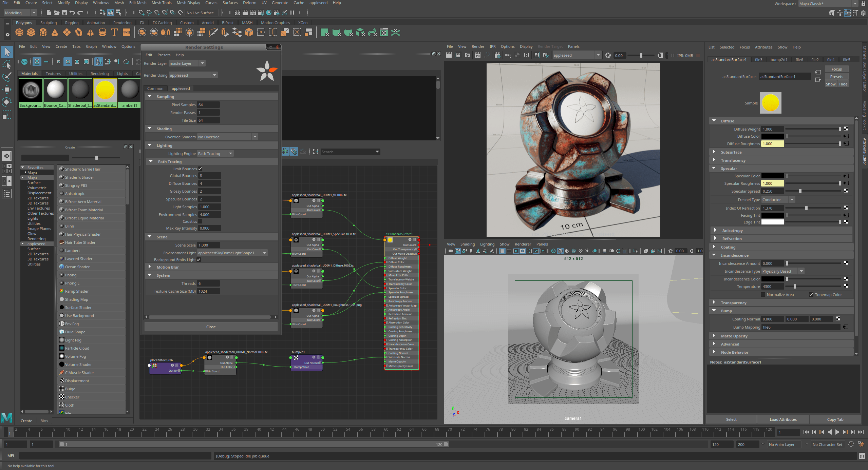Create a polygon sphere from Polygons shelf
Viewport: 868px width, 470px height.
[x=19, y=32]
